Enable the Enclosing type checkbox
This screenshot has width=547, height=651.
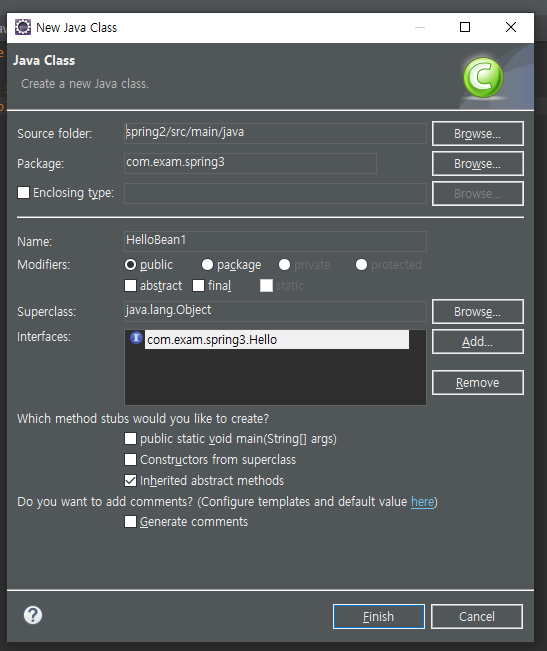click(x=24, y=193)
